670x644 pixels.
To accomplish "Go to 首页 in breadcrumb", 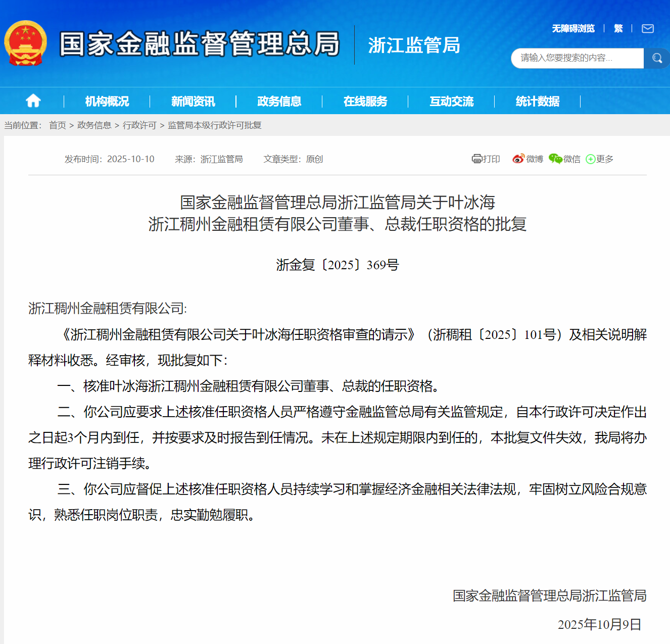I will click(x=58, y=125).
